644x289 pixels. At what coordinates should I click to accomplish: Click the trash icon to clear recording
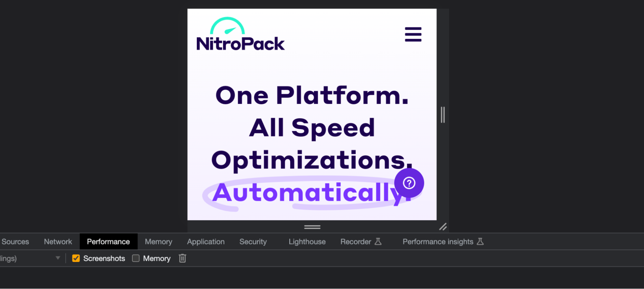click(x=182, y=258)
